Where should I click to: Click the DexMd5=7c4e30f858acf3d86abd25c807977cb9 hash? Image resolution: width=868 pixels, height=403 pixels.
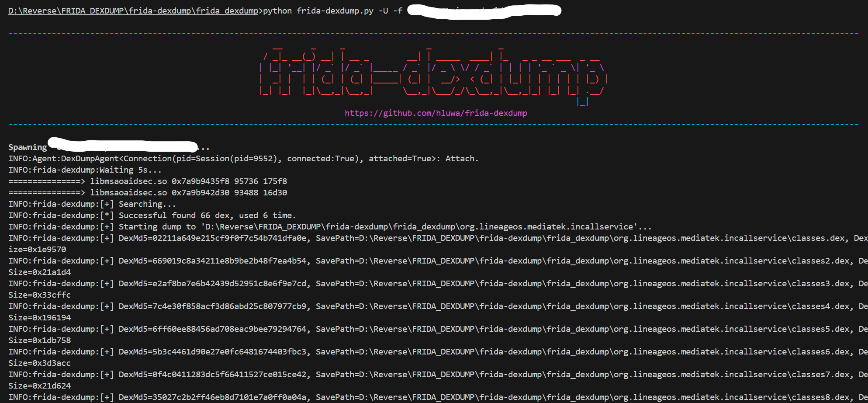pyautogui.click(x=213, y=306)
